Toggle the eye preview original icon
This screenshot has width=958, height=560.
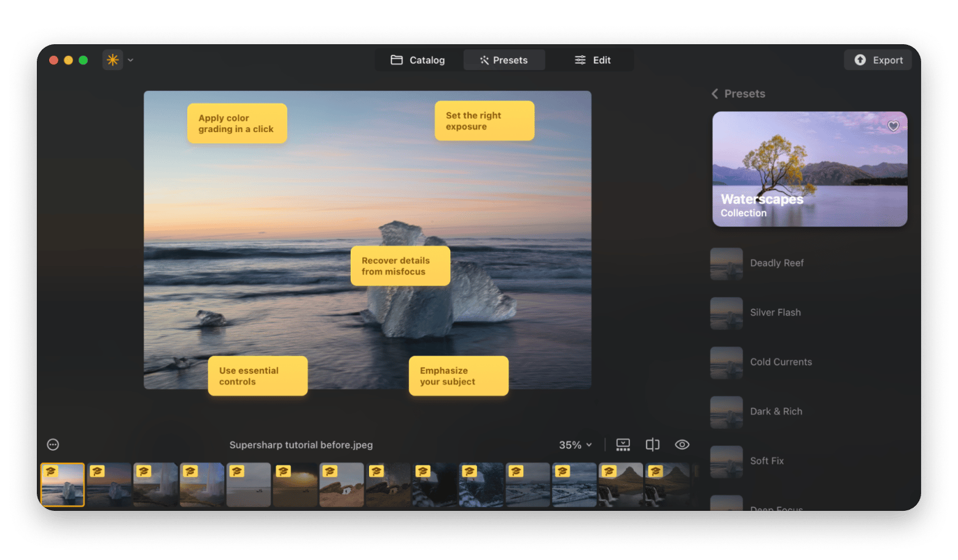click(682, 445)
